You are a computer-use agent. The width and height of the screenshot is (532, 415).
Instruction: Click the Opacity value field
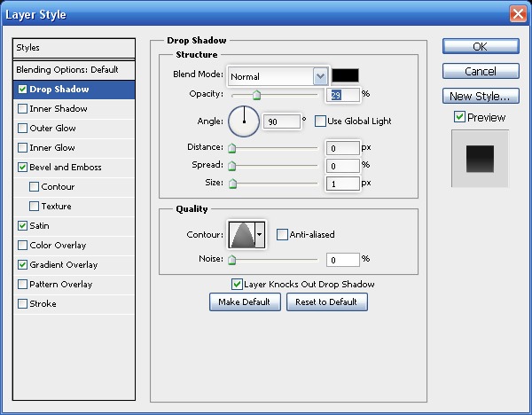(342, 95)
